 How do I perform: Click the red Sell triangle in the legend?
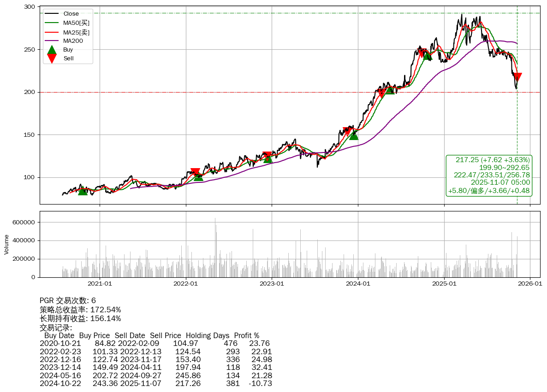point(52,59)
